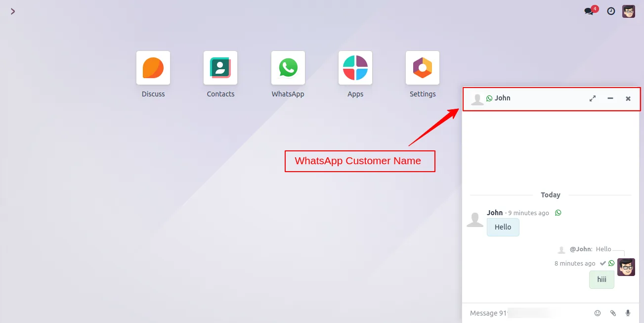Click the sender name John above Hello
Screen dimensions: 644x323
pyautogui.click(x=495, y=213)
